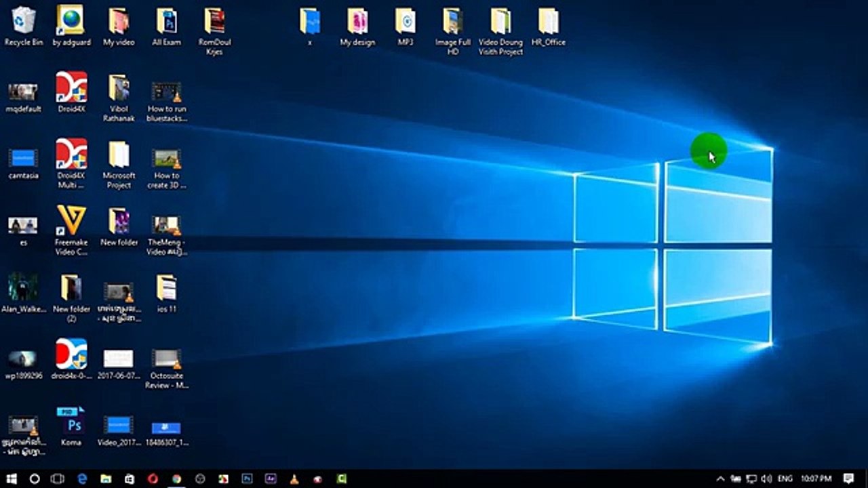The image size is (868, 488).
Task: Select the mqdefault image file
Action: (x=24, y=97)
